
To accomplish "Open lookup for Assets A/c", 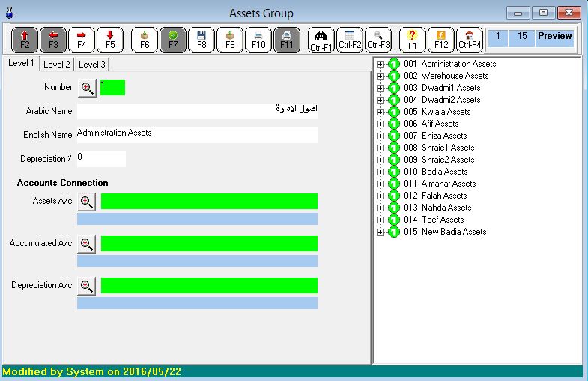I will 87,202.
